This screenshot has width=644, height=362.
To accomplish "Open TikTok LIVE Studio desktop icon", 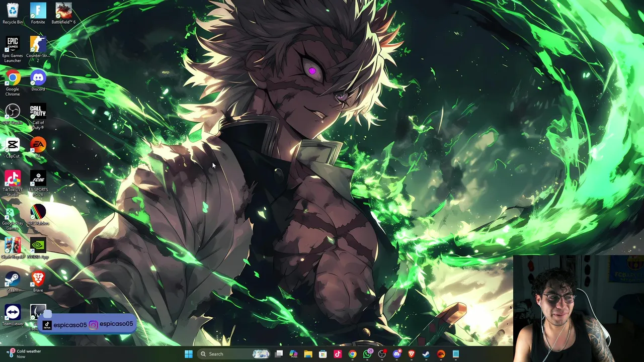I will [13, 184].
